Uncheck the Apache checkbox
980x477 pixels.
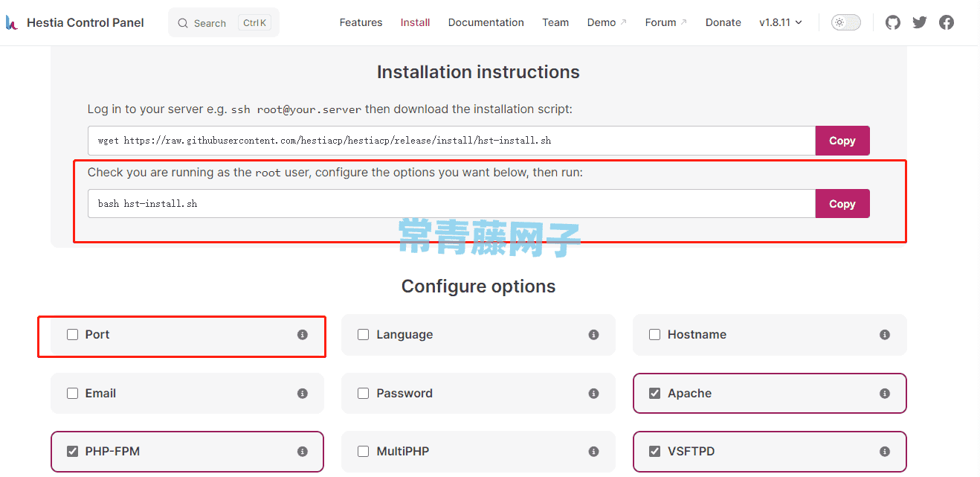(x=654, y=393)
